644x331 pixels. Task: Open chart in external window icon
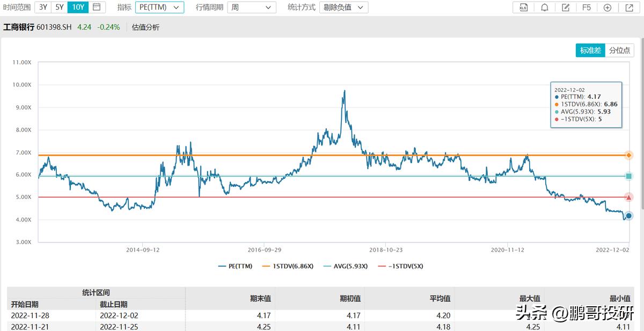(629, 8)
